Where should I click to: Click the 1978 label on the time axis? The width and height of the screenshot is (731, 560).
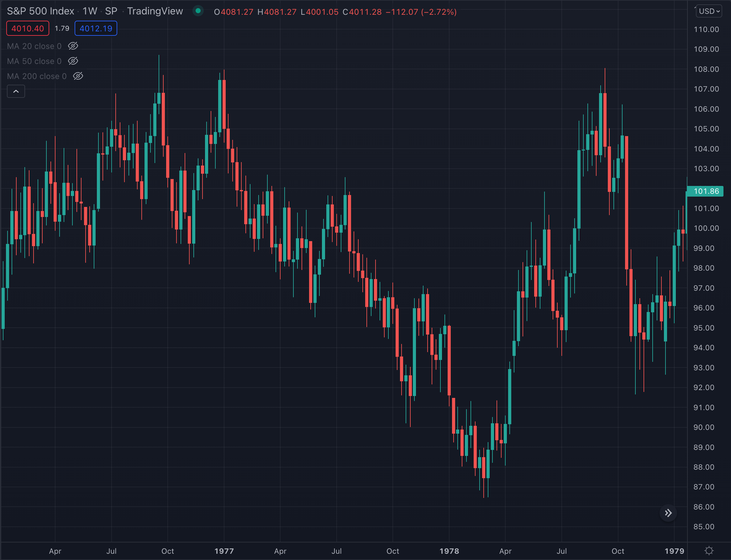449,551
